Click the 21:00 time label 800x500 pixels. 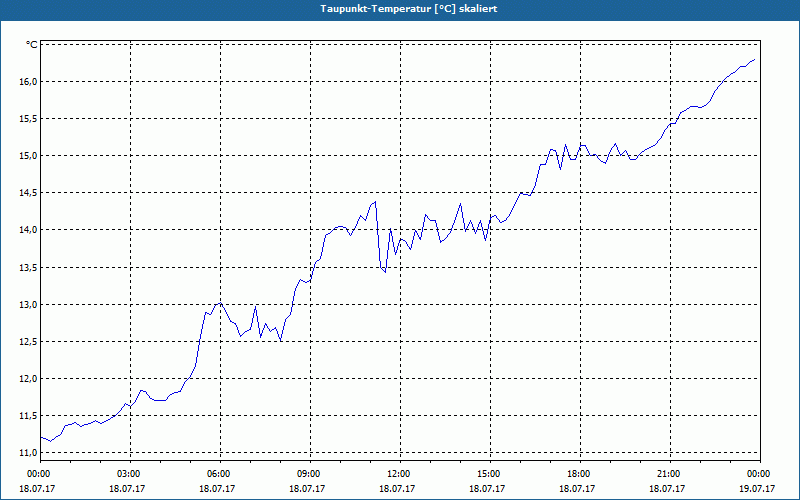(670, 474)
